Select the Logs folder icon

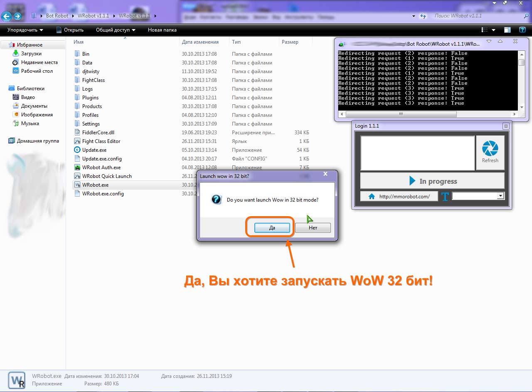pyautogui.click(x=77, y=89)
